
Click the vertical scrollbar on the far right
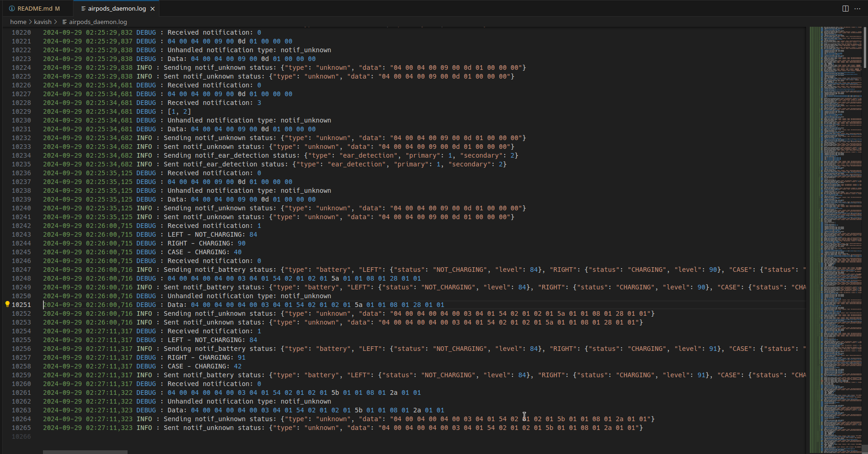click(x=865, y=46)
